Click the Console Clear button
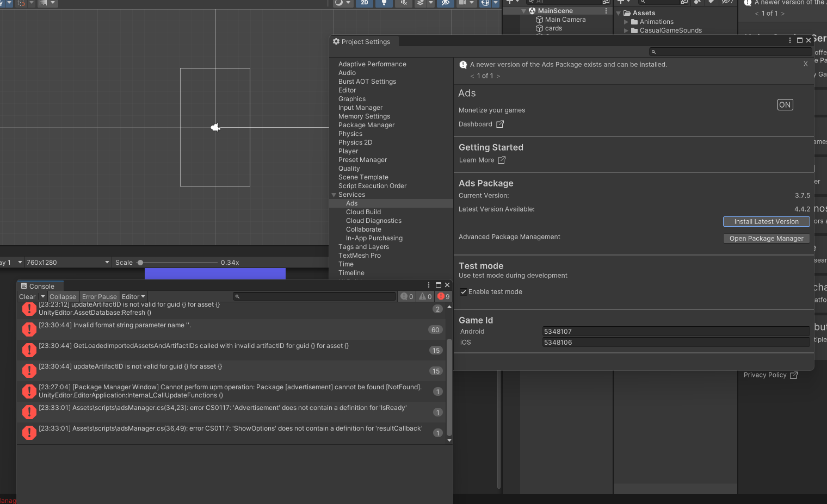Screen dimensions: 827x504 (27, 297)
